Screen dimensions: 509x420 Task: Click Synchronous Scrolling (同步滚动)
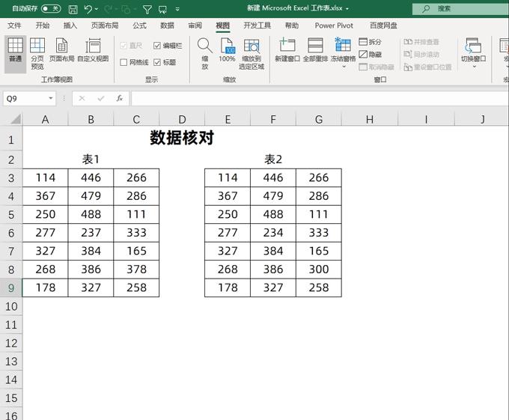tap(421, 54)
